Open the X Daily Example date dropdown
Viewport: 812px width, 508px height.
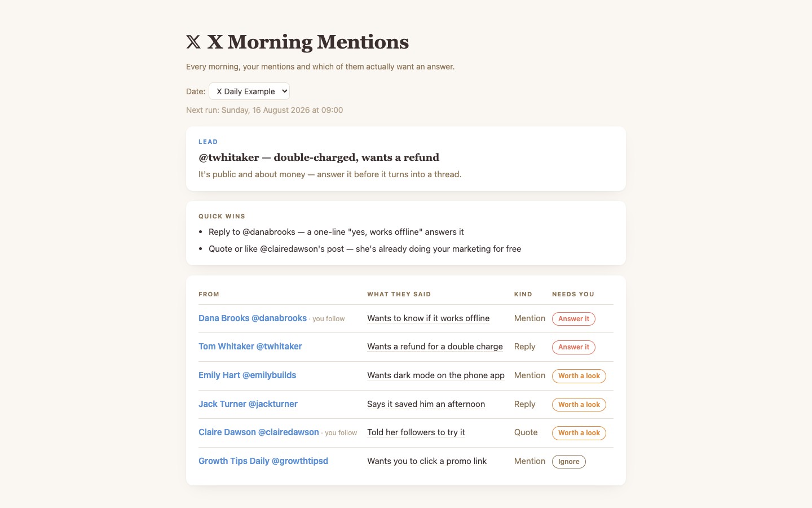[x=249, y=91]
